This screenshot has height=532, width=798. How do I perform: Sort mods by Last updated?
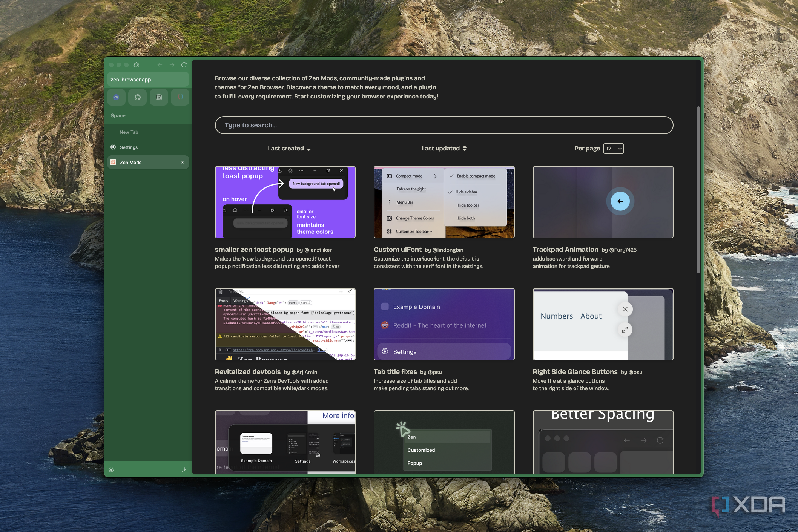(x=444, y=149)
